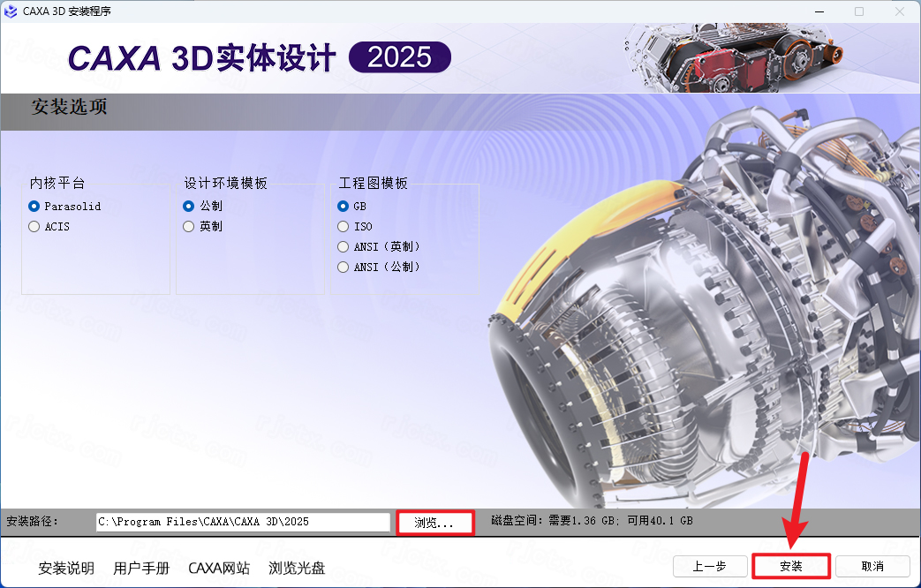
Task: Select GB drawing template option
Action: [351, 207]
